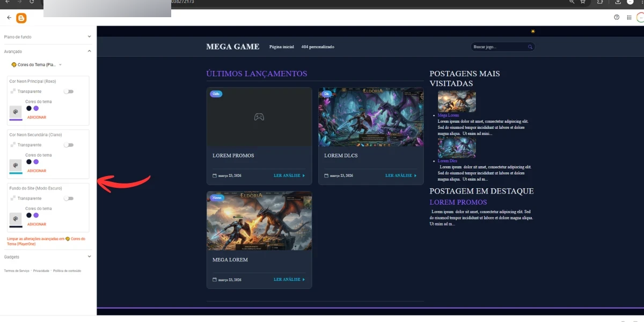Toggle Transparente under Cor Neon Secundária
The width and height of the screenshot is (644, 322).
[69, 145]
